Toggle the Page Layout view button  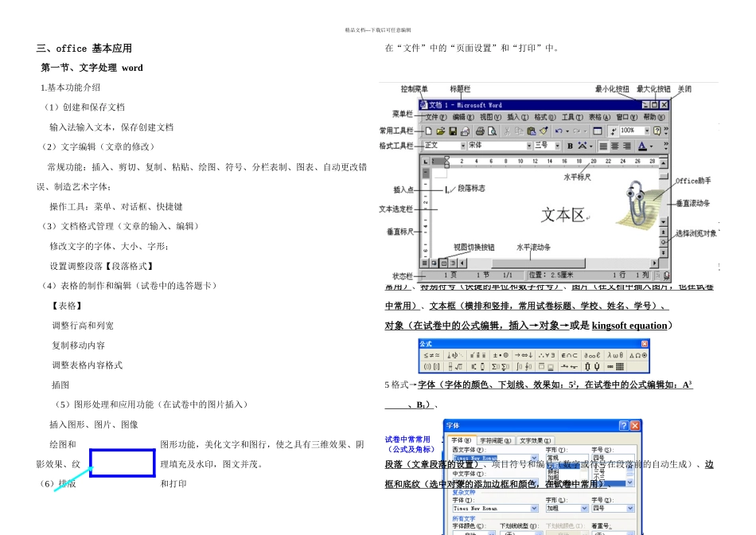pos(443,264)
